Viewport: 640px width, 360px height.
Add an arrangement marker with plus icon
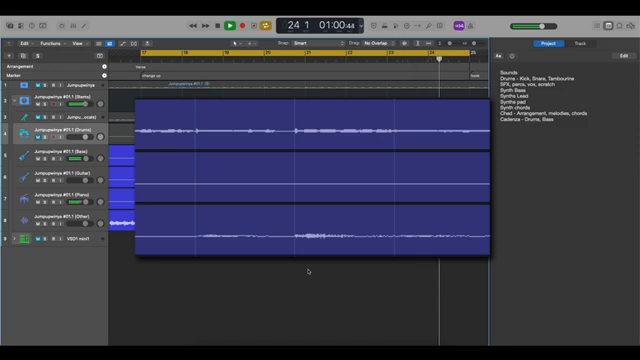coord(104,67)
